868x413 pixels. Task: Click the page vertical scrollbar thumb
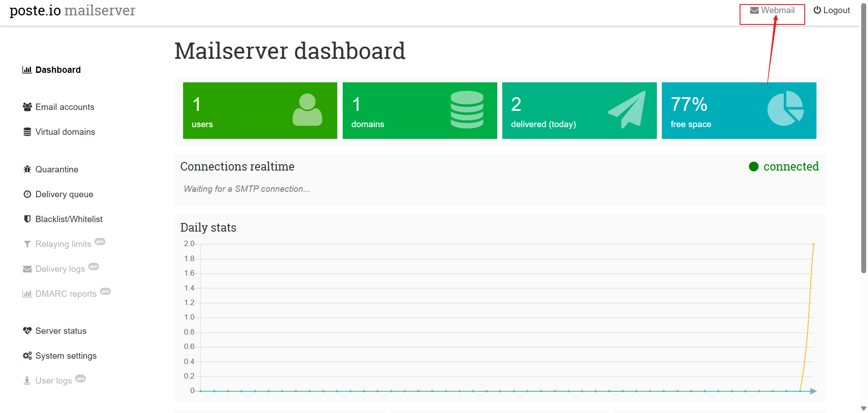coord(863,136)
